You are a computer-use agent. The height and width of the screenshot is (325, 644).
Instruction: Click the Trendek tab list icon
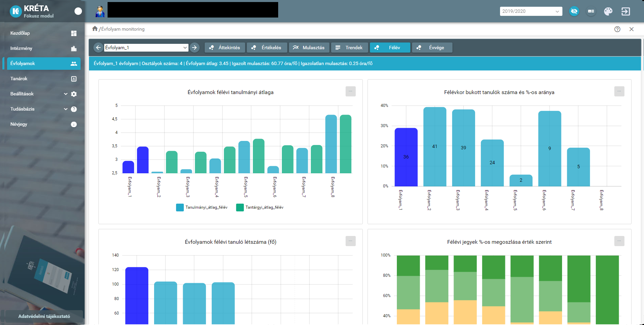click(338, 48)
